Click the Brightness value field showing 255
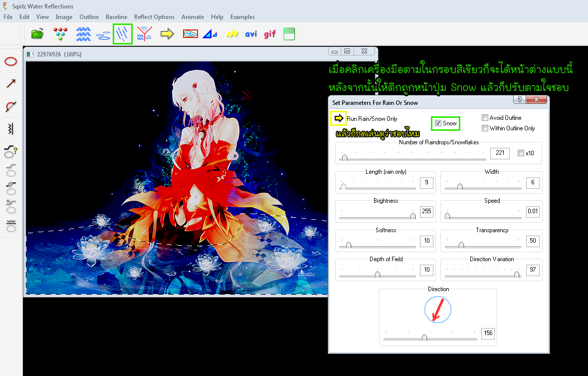This screenshot has width=588, height=376. (426, 212)
